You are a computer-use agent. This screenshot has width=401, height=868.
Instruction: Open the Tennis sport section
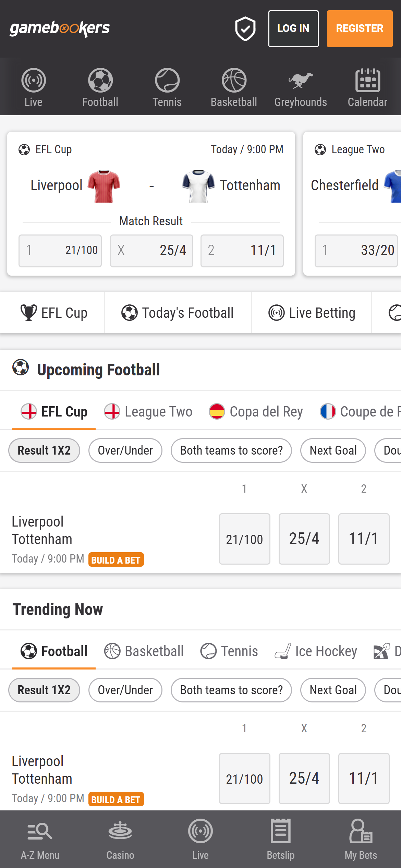[167, 86]
